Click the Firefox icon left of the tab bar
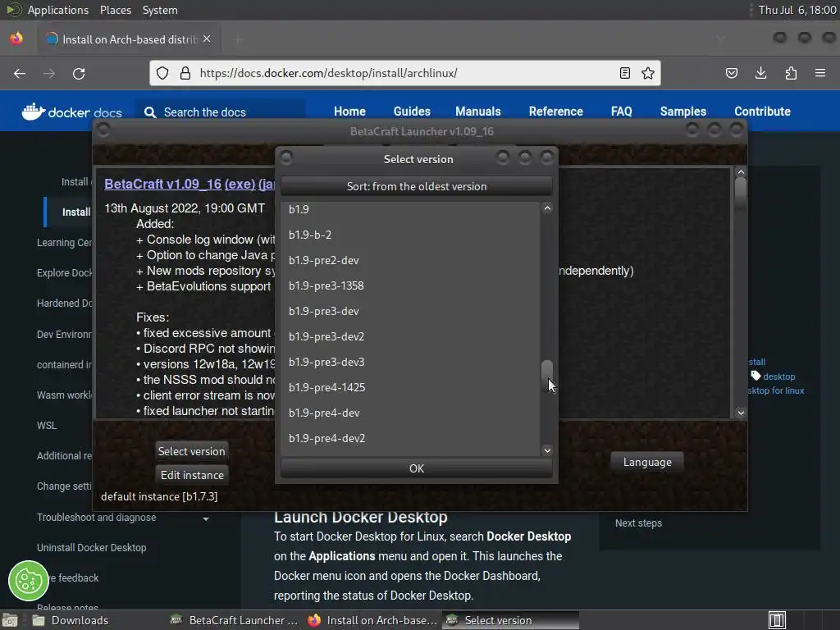 (16, 39)
